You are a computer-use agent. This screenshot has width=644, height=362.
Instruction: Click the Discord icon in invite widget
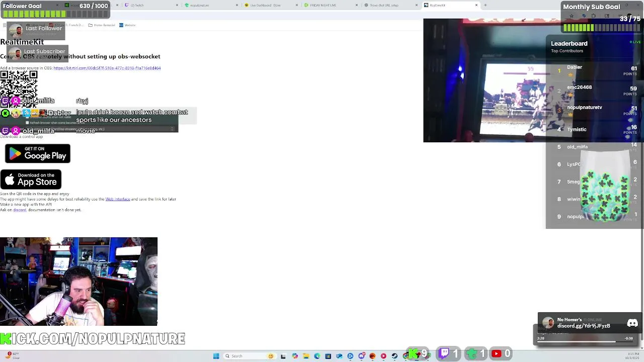pyautogui.click(x=632, y=323)
